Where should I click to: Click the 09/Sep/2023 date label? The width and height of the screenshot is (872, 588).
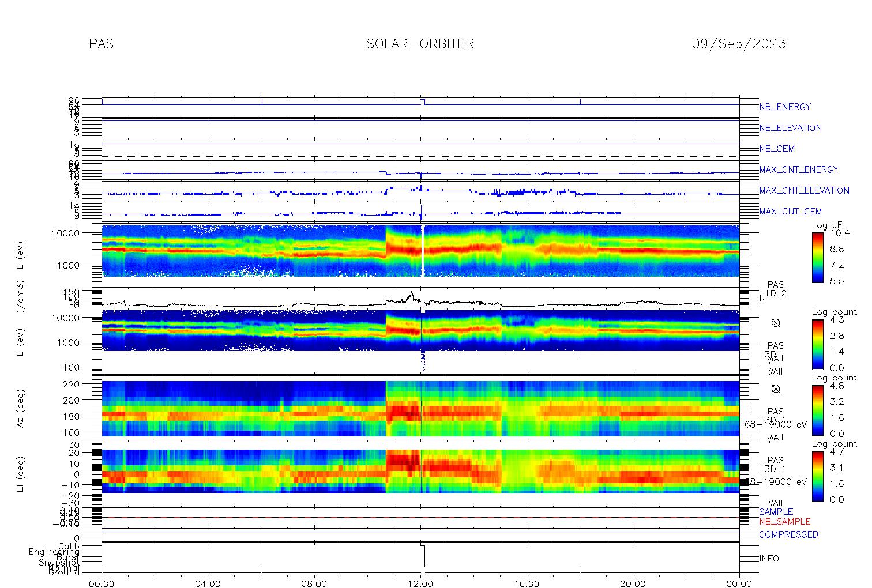(x=739, y=44)
